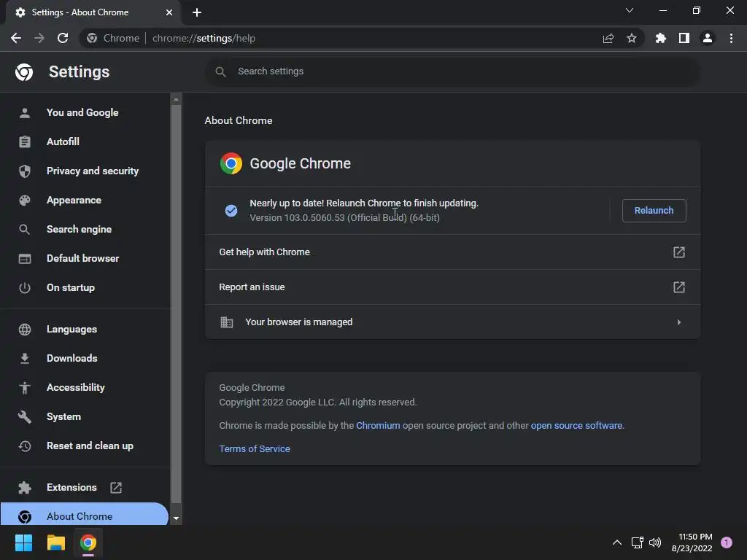This screenshot has height=560, width=747.
Task: Click sidebar scrollbar up arrow
Action: click(177, 99)
